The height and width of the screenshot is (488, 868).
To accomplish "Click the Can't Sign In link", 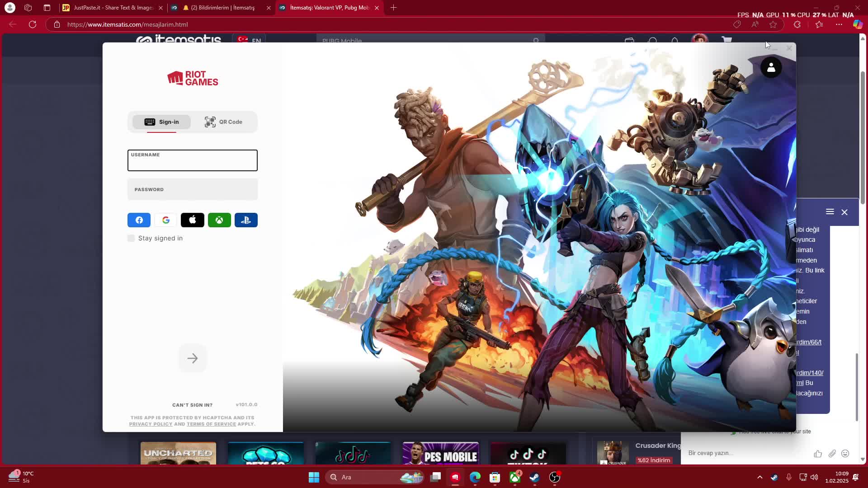I will click(x=192, y=405).
